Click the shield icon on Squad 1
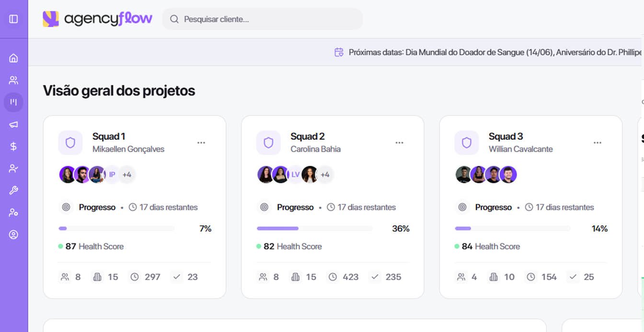The width and height of the screenshot is (644, 332). click(x=70, y=142)
